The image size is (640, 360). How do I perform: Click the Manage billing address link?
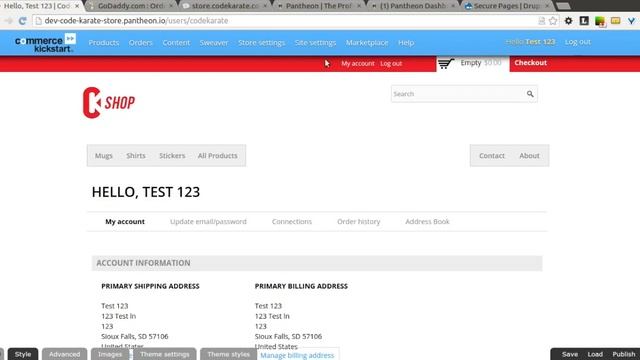[297, 355]
